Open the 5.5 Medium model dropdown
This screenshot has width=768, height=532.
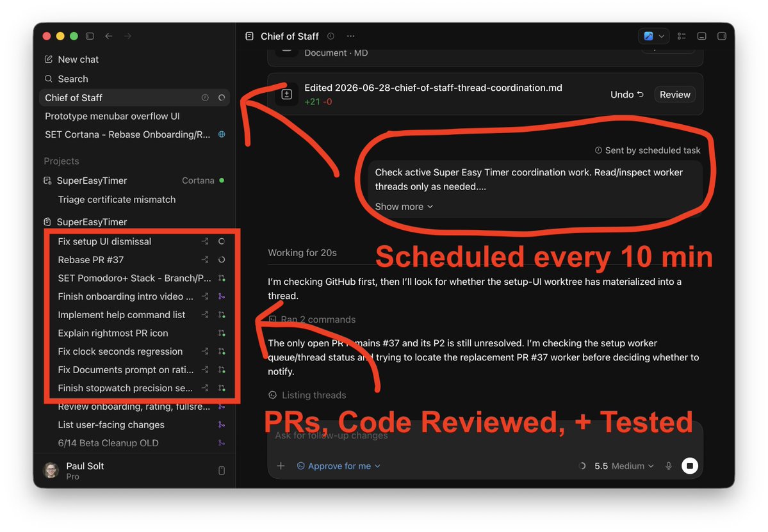coord(624,466)
